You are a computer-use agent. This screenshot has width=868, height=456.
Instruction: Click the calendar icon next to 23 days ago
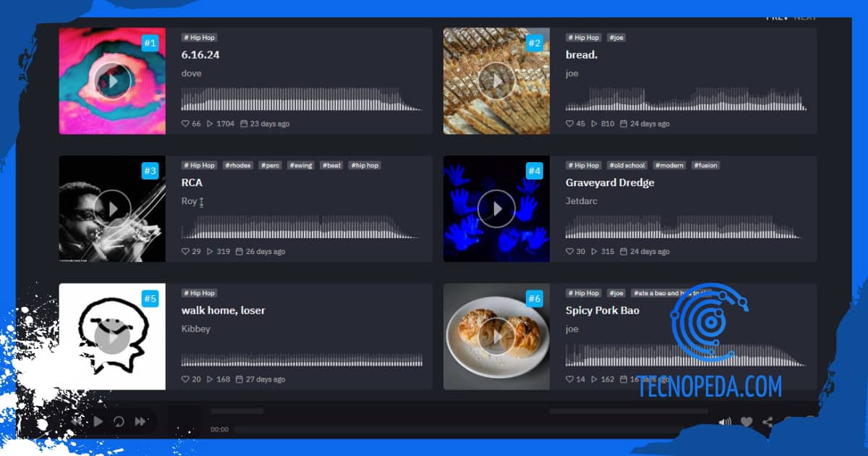244,124
